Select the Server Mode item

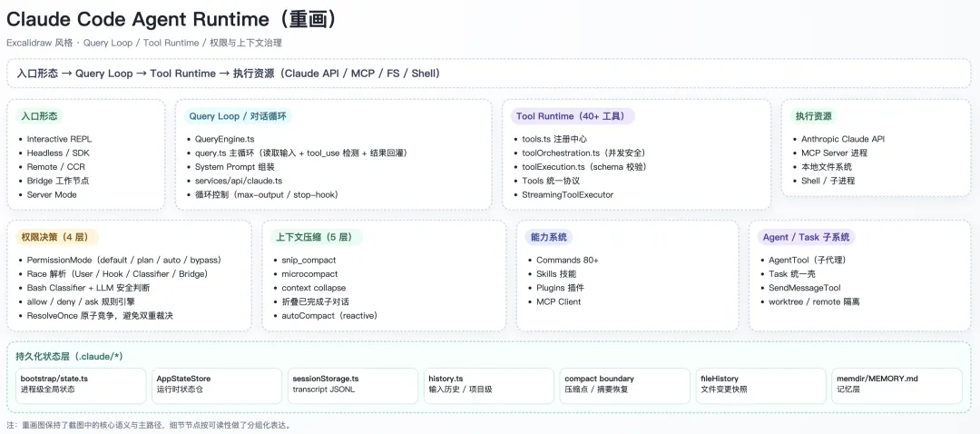52,194
